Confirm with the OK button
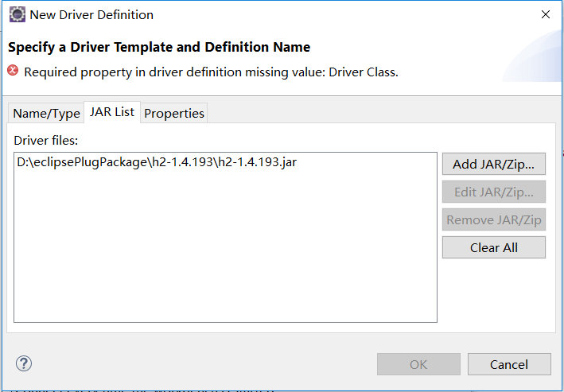This screenshot has width=564, height=392. coord(418,364)
